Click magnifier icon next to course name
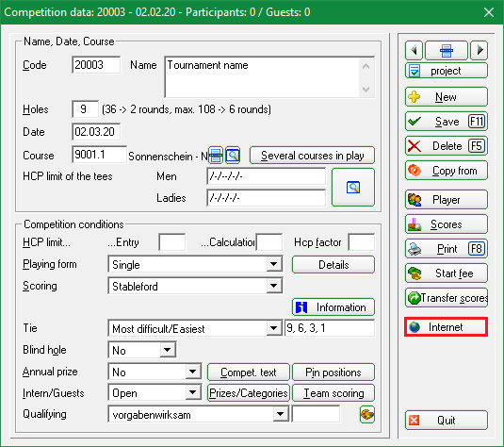 (233, 156)
